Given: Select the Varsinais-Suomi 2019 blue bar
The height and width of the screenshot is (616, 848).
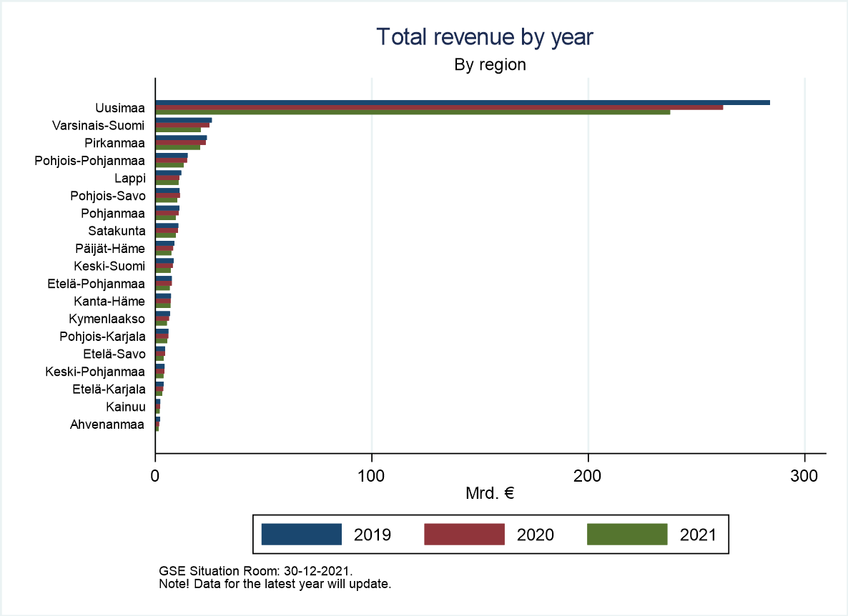Looking at the screenshot, I should 184,120.
